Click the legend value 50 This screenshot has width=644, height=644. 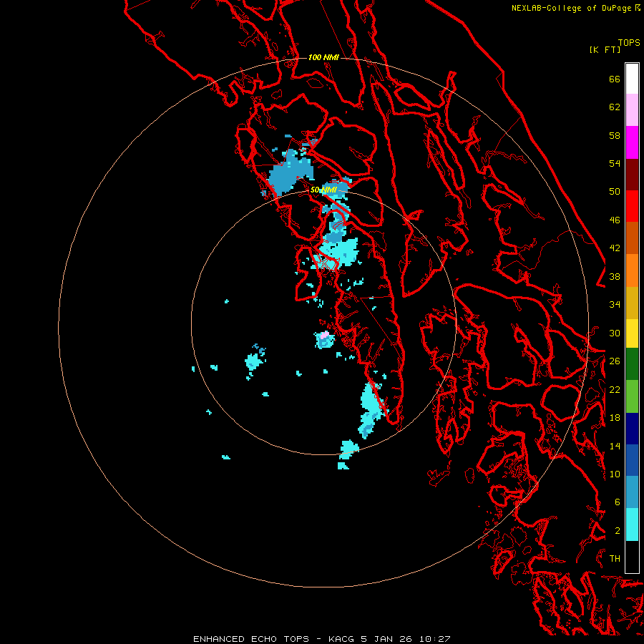[615, 192]
